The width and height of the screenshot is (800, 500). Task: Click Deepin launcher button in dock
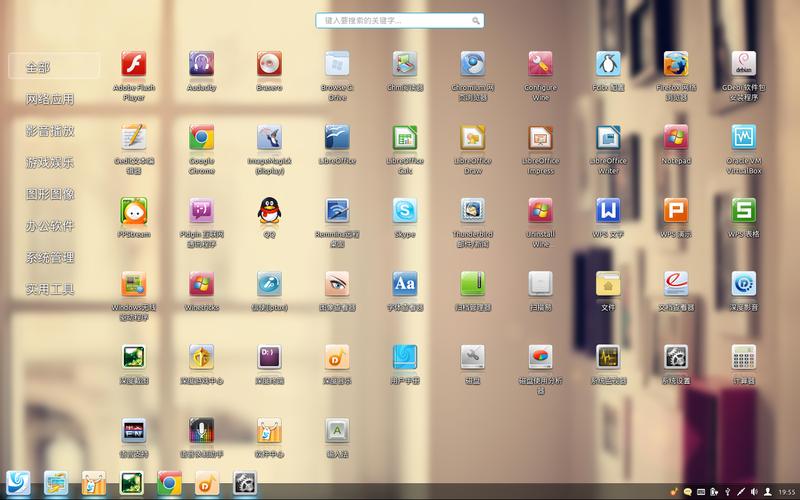click(x=18, y=483)
